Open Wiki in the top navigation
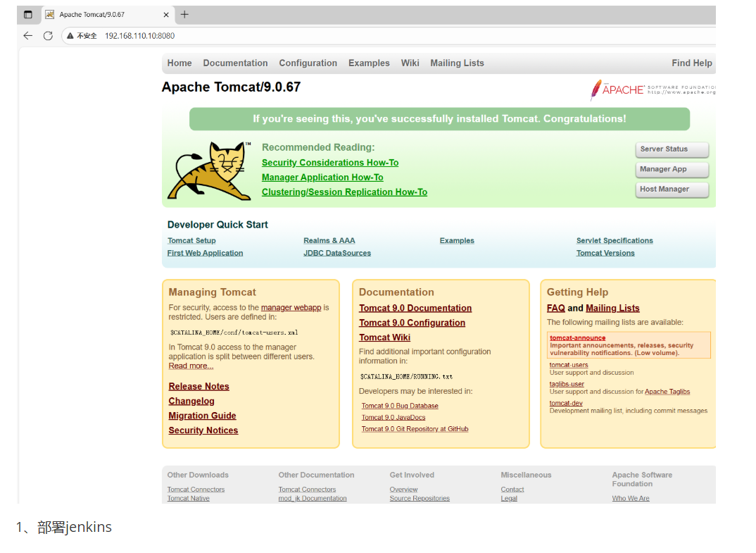Screen dimensions: 756x553 [x=410, y=63]
